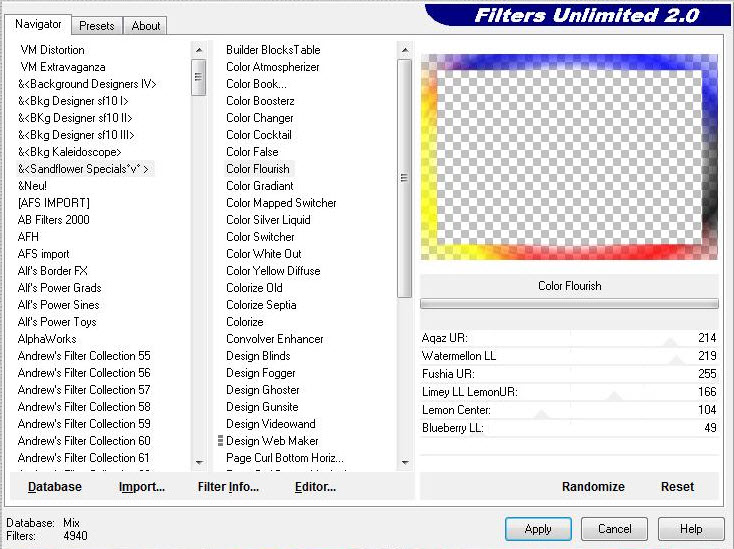Viewport: 734px width, 549px height.
Task: Choose the Page Curl Bottom Horiz... filter
Action: point(285,458)
